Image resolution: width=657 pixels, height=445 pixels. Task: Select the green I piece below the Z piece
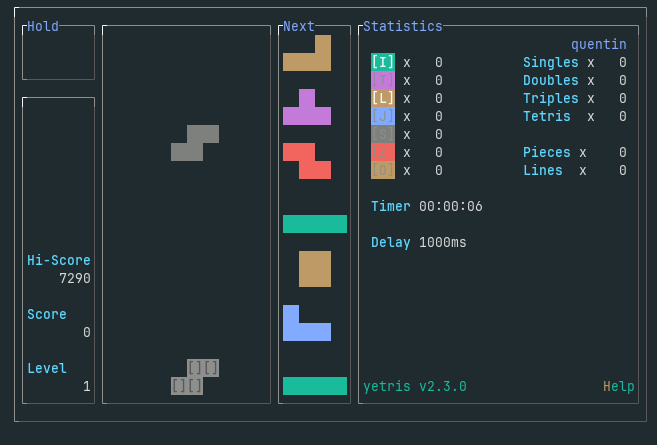[315, 224]
